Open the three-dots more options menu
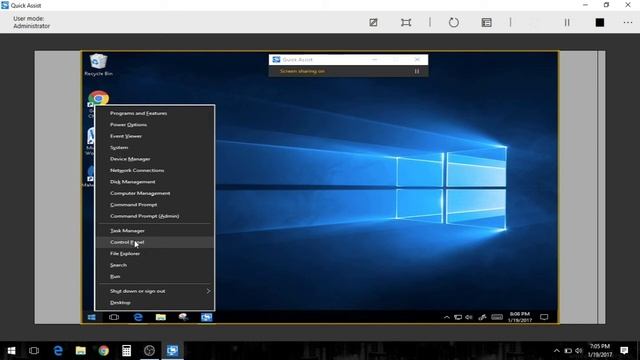The image size is (640, 360). pyautogui.click(x=628, y=22)
